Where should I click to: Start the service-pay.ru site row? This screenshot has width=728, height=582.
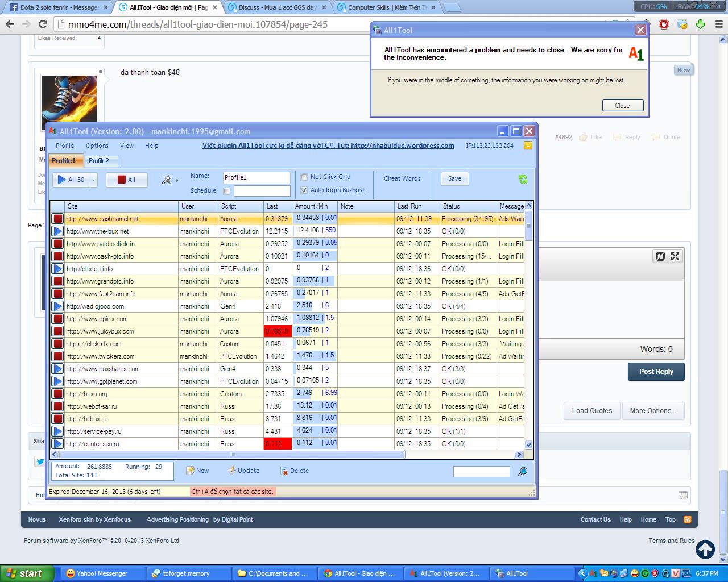click(57, 431)
